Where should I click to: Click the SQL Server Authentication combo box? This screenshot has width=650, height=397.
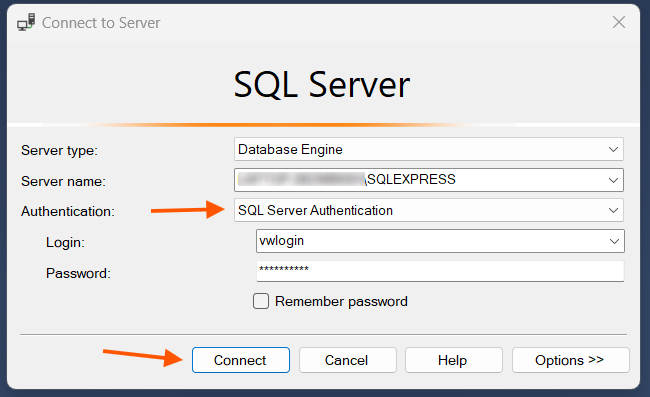pos(429,210)
